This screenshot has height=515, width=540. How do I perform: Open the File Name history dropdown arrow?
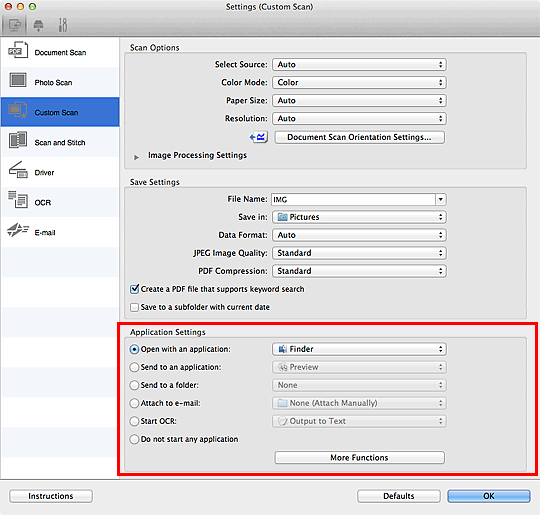point(440,199)
